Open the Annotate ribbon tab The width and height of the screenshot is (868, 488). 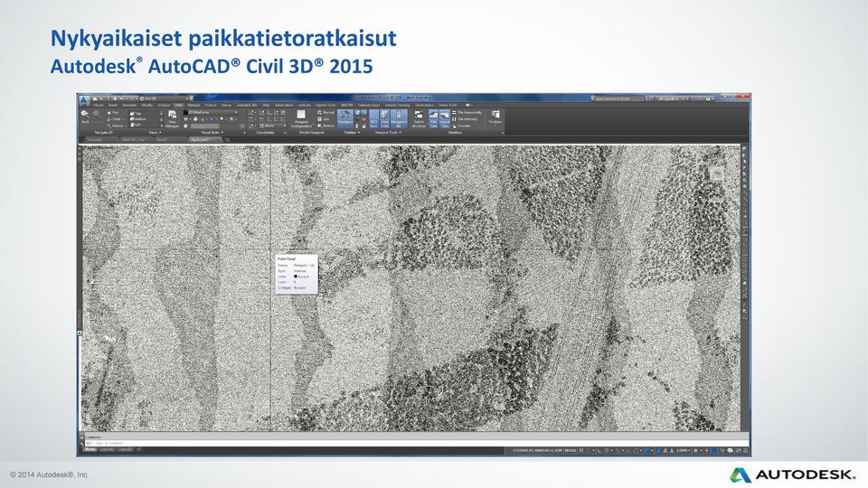(129, 105)
